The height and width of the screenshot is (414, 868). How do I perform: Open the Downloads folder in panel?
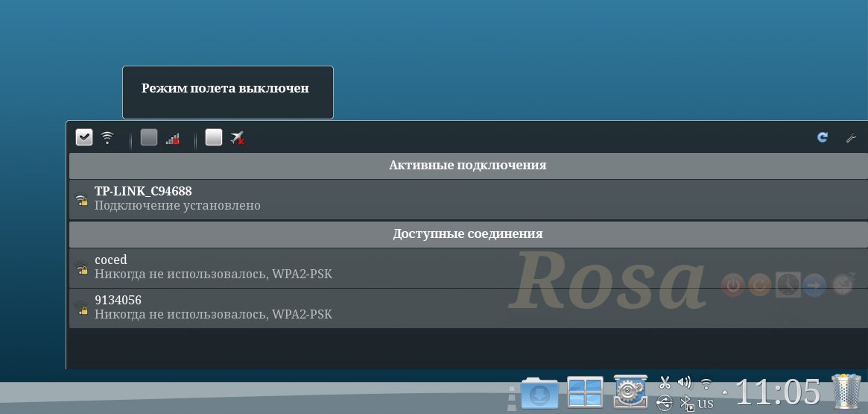(539, 392)
